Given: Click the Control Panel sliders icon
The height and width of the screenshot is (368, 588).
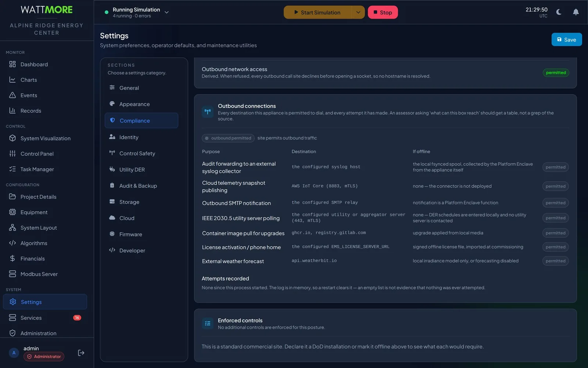Looking at the screenshot, I should [x=12, y=154].
